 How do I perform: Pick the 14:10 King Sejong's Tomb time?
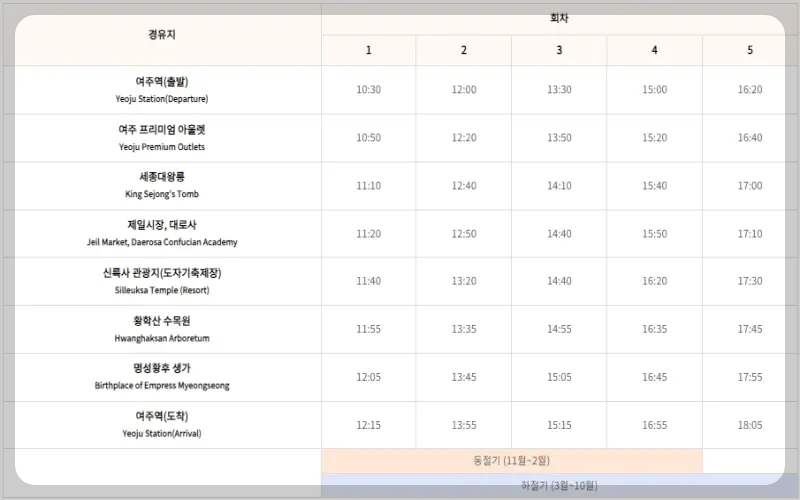coord(559,186)
